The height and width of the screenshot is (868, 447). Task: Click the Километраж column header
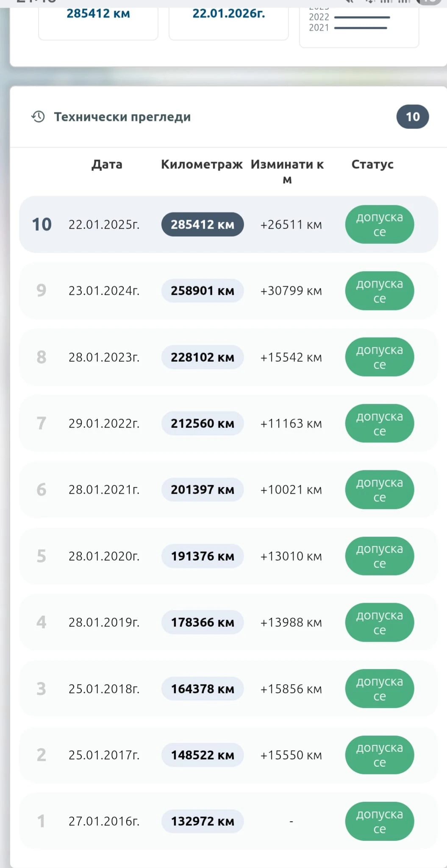tap(202, 165)
